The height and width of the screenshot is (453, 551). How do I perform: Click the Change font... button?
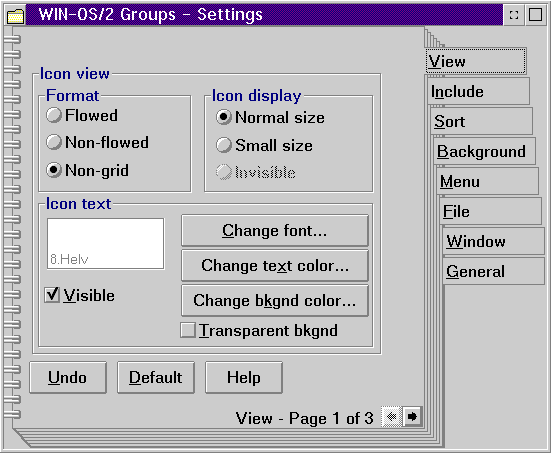pos(275,231)
